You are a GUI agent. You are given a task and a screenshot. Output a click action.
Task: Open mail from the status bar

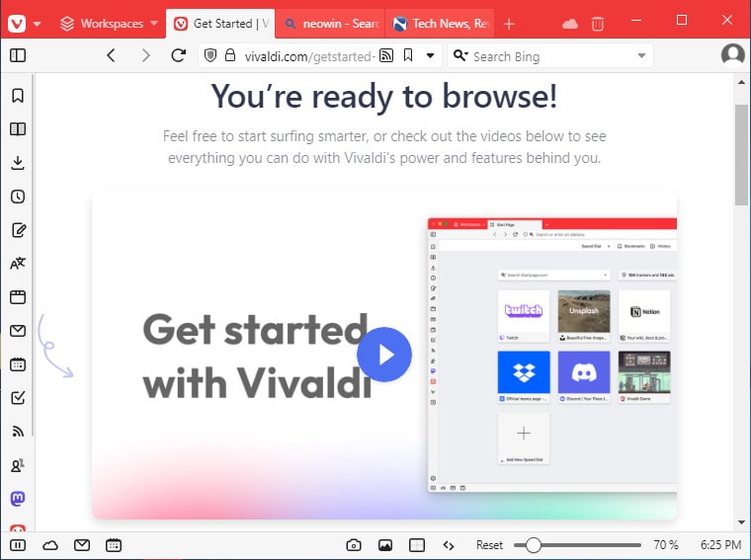tap(82, 545)
